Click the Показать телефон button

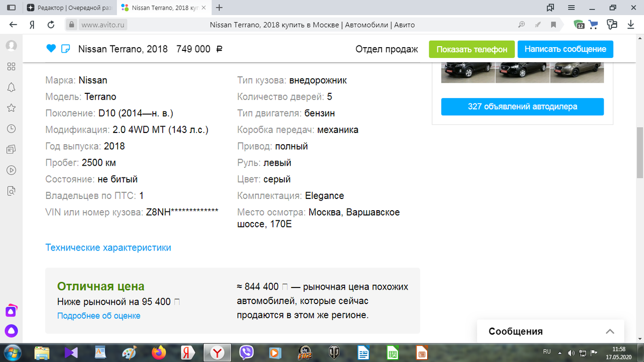472,49
